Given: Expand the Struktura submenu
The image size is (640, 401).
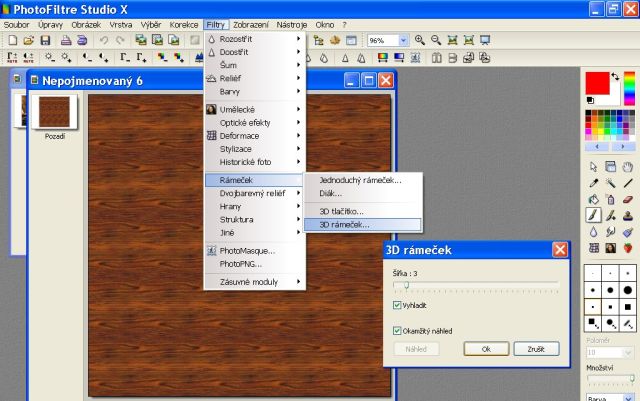Looking at the screenshot, I should [255, 219].
